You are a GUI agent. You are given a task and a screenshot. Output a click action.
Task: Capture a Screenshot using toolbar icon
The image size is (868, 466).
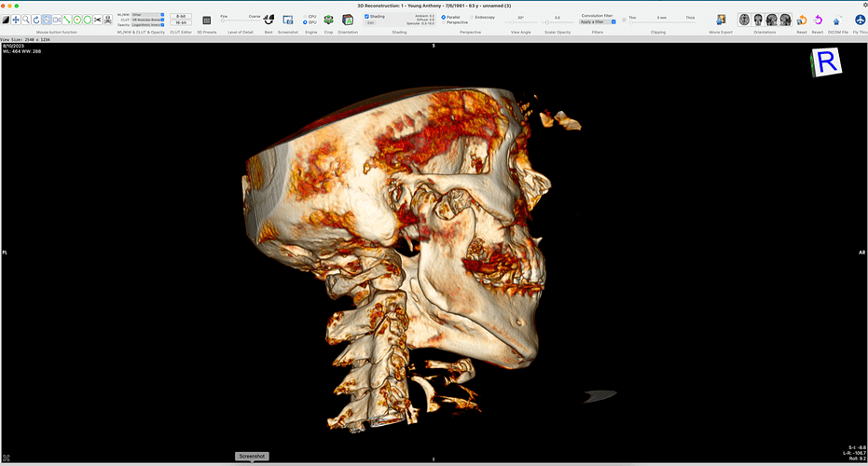pyautogui.click(x=288, y=20)
